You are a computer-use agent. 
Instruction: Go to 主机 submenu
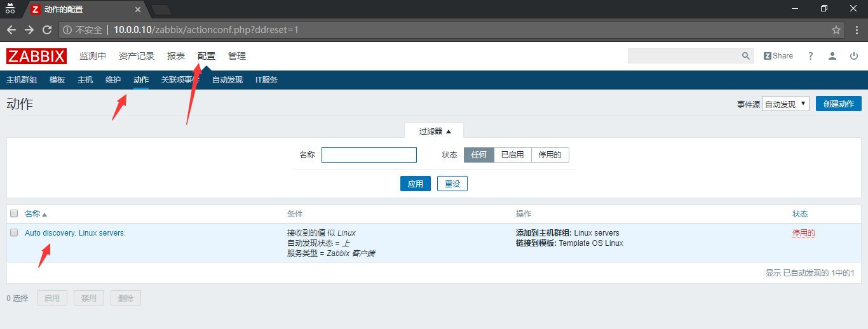coord(85,80)
